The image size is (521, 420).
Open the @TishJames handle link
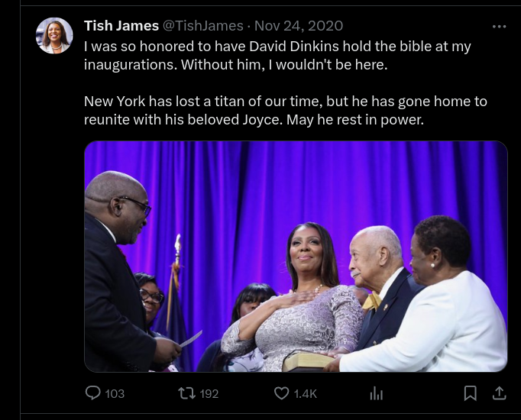pyautogui.click(x=202, y=26)
